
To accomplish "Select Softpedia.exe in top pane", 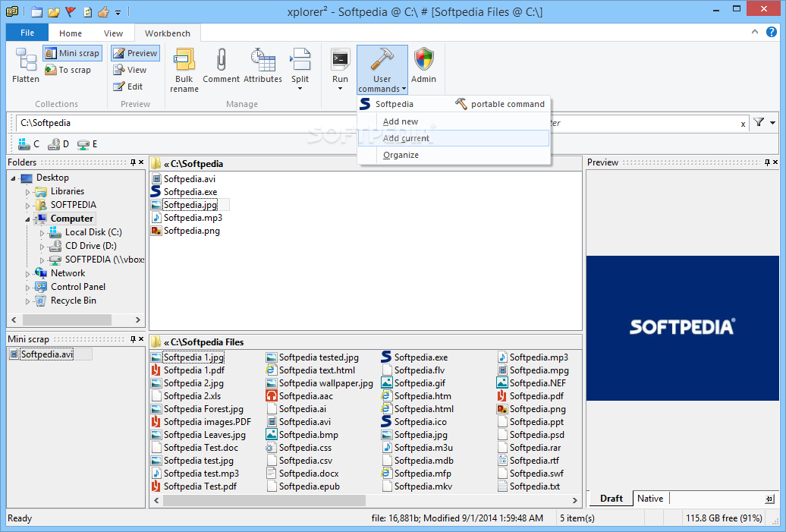I will coord(190,192).
